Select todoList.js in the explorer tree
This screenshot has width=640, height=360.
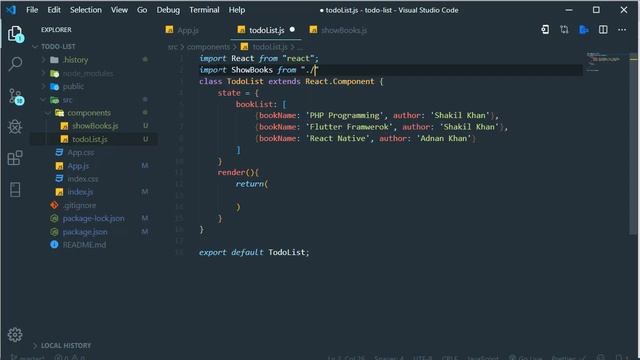pyautogui.click(x=94, y=139)
